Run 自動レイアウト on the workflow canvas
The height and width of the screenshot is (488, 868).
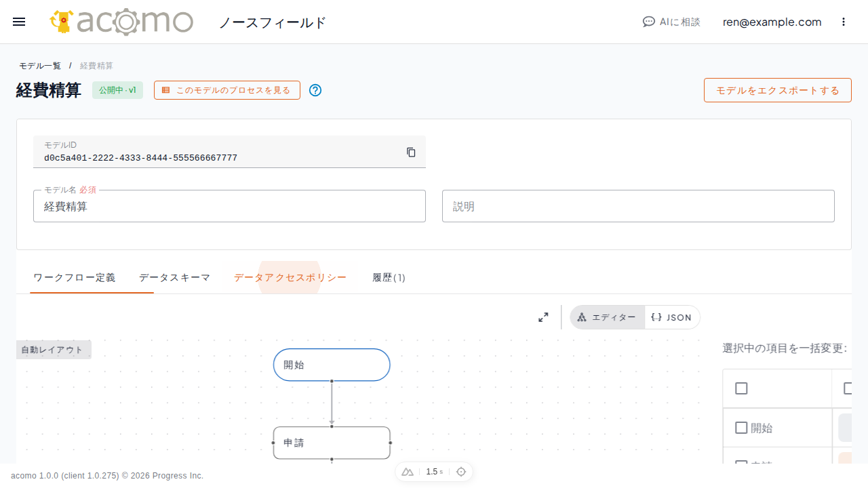click(x=54, y=350)
